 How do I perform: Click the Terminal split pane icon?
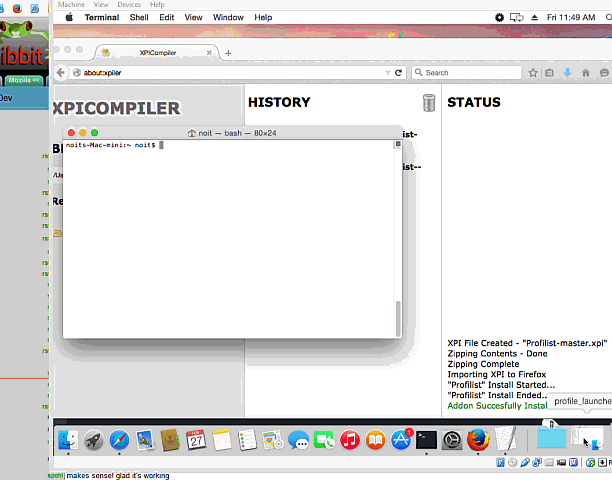pyautogui.click(x=398, y=144)
